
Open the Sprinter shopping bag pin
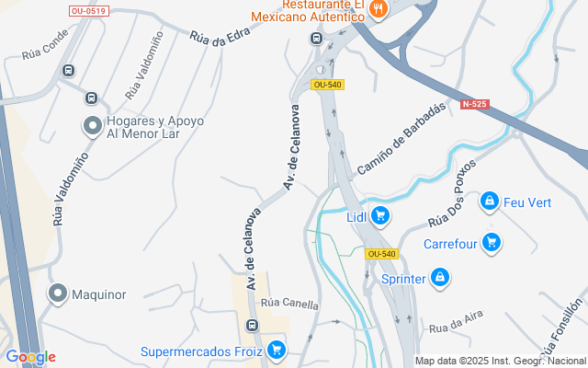(x=440, y=278)
